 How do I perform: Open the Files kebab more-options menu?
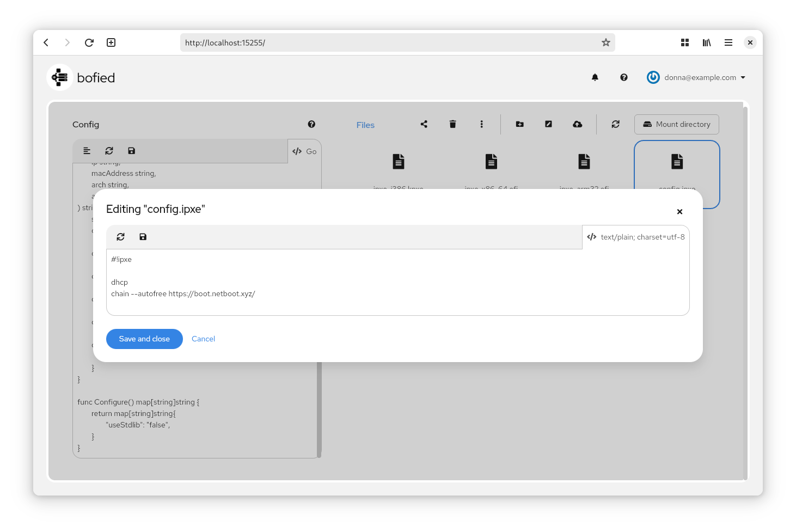tap(481, 124)
